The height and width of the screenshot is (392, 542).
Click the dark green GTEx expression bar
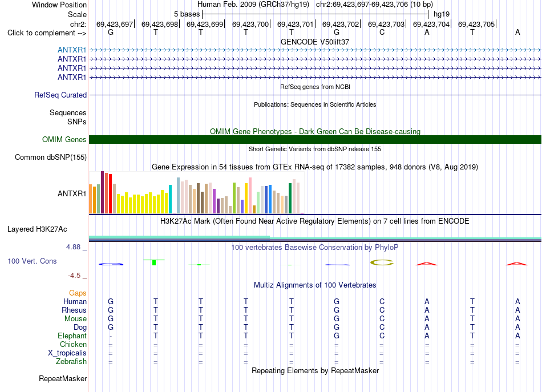tap(290, 198)
